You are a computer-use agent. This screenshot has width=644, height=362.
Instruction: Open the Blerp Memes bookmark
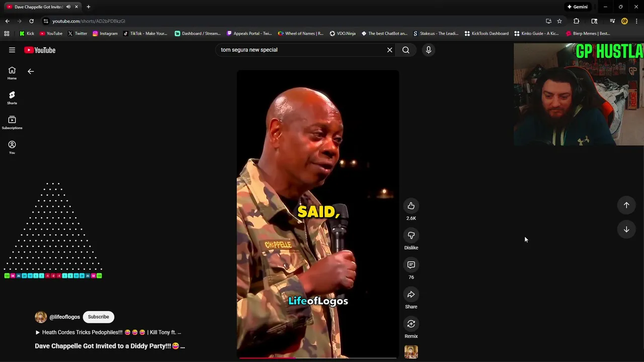click(588, 34)
